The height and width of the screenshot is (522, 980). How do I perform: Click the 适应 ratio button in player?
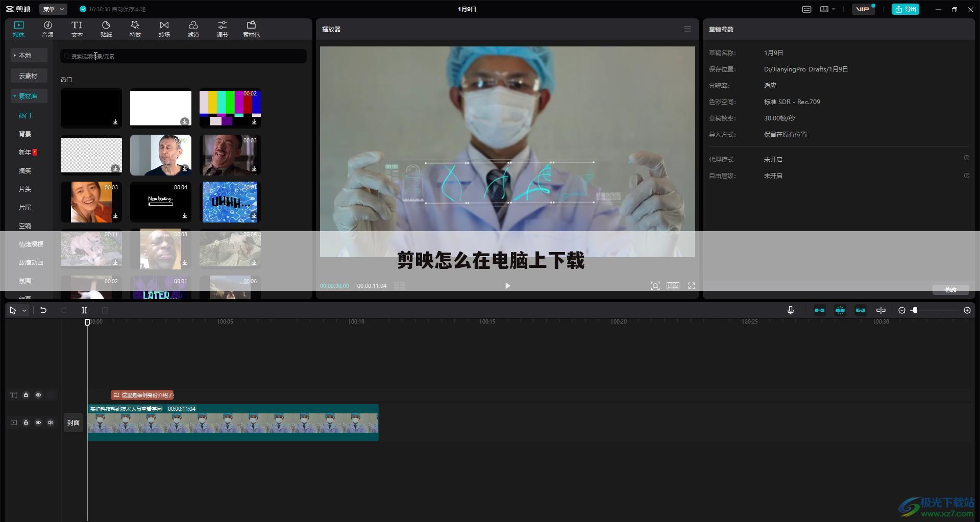pos(673,286)
